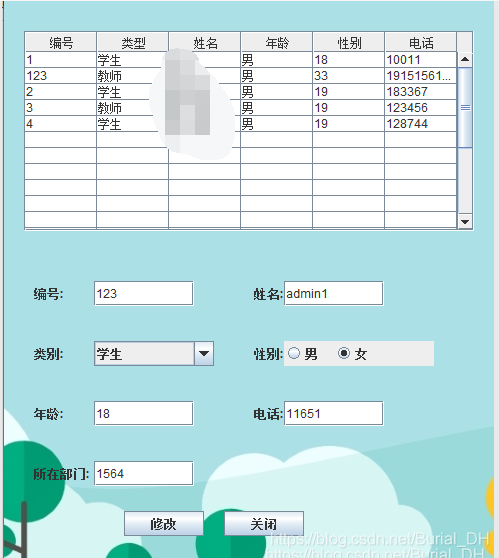Select phone cell 19151561...

click(x=421, y=76)
